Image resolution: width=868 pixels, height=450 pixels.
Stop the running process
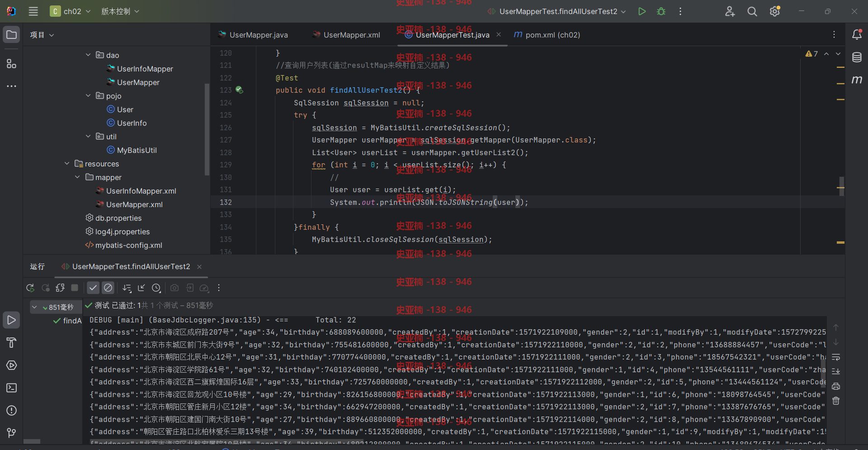click(x=75, y=288)
